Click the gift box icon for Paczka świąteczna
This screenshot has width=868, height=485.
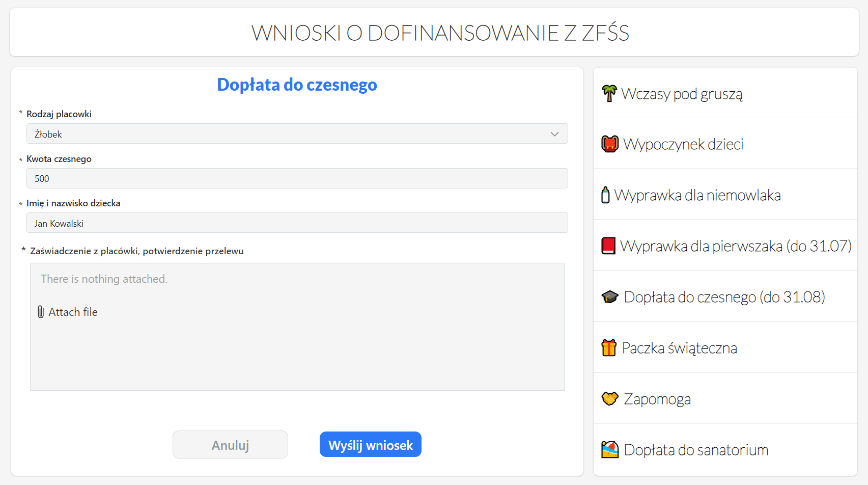tap(609, 348)
